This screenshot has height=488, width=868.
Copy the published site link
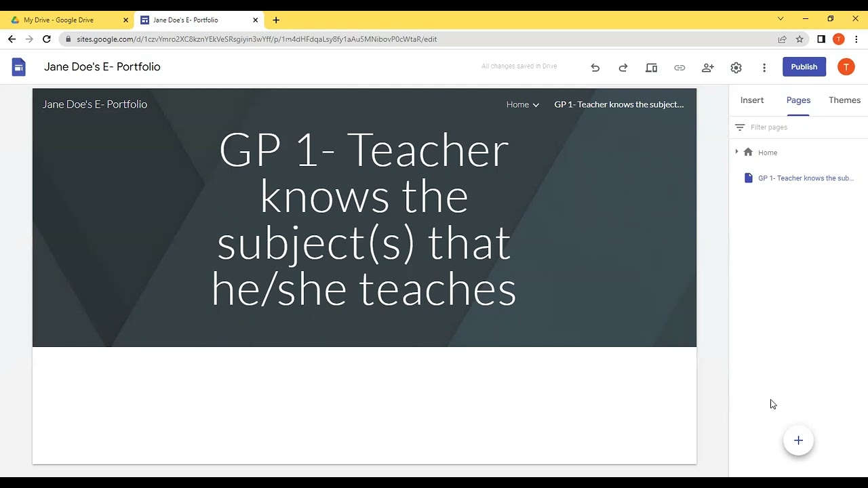pos(679,67)
